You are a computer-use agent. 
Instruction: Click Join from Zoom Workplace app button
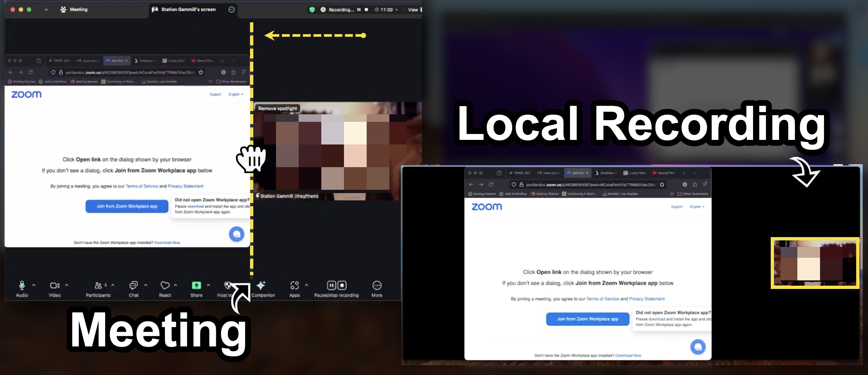point(127,206)
